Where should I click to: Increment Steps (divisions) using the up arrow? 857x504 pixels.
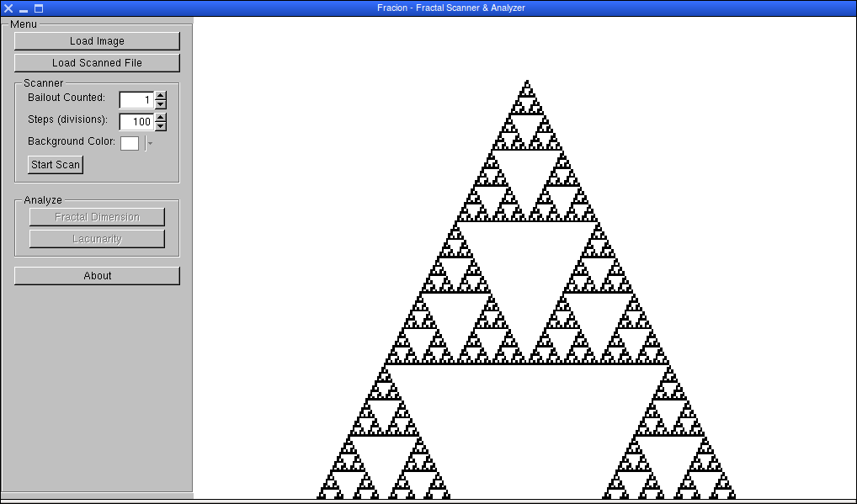pyautogui.click(x=161, y=117)
